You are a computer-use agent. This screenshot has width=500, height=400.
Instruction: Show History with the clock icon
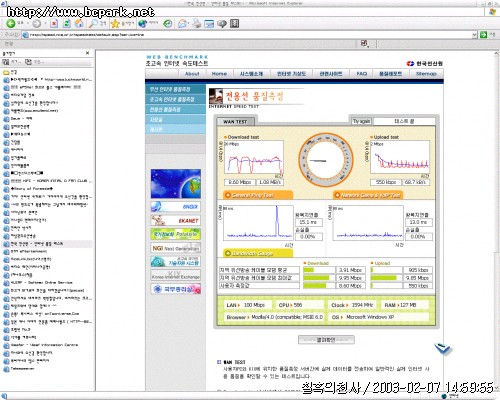[168, 24]
